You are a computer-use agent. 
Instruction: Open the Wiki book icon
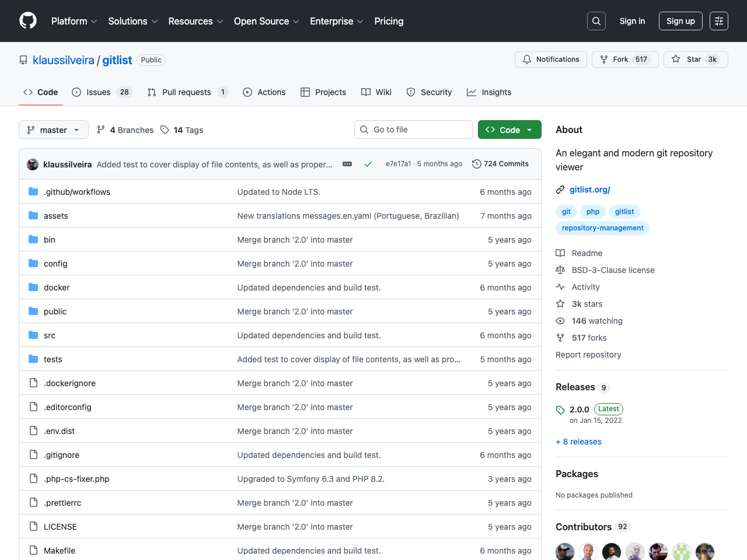click(x=366, y=92)
